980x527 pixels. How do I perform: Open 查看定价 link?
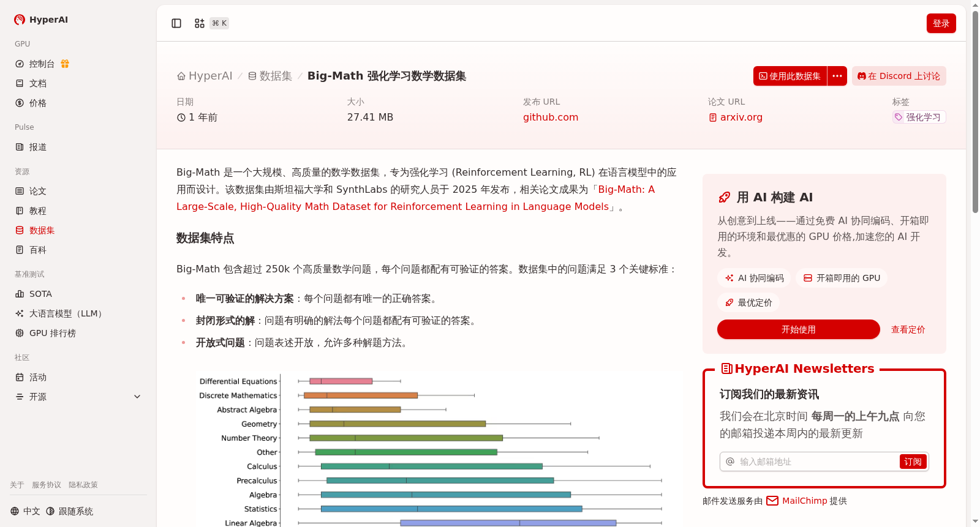[908, 329]
